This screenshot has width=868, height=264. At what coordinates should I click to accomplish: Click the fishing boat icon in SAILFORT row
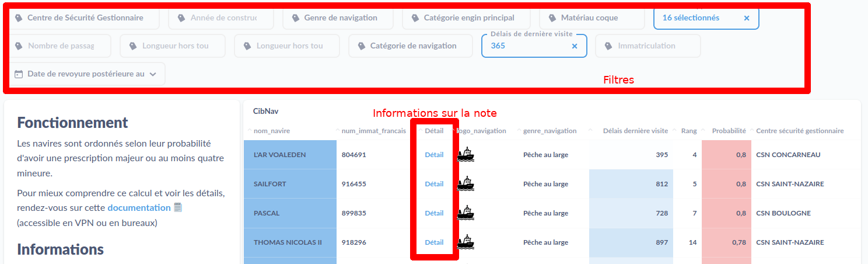click(x=466, y=184)
